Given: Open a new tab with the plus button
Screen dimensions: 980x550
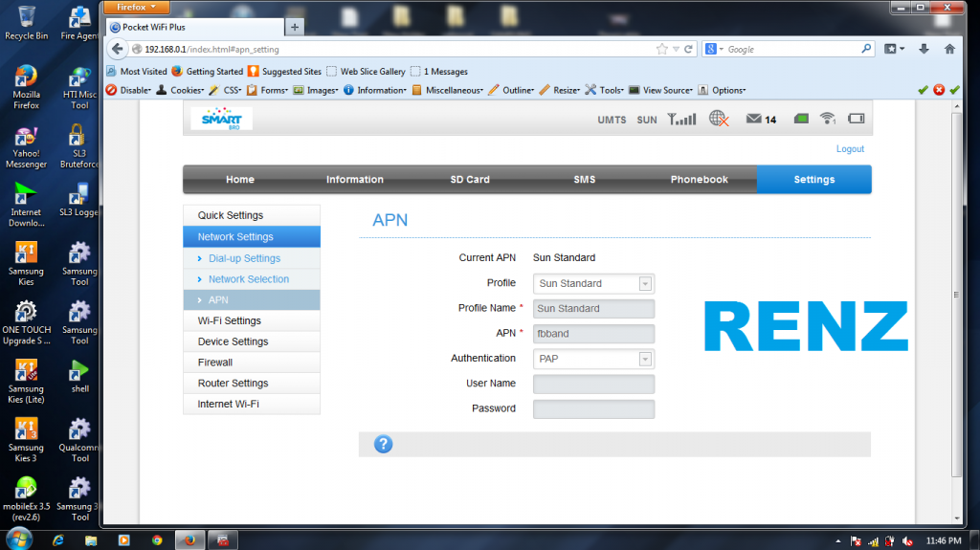Looking at the screenshot, I should click(x=295, y=27).
